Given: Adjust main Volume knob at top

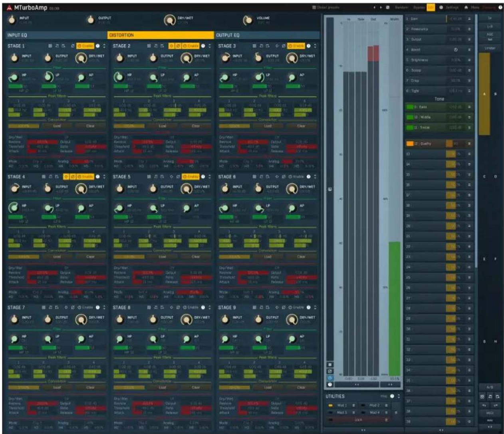Looking at the screenshot, I should pos(248,20).
